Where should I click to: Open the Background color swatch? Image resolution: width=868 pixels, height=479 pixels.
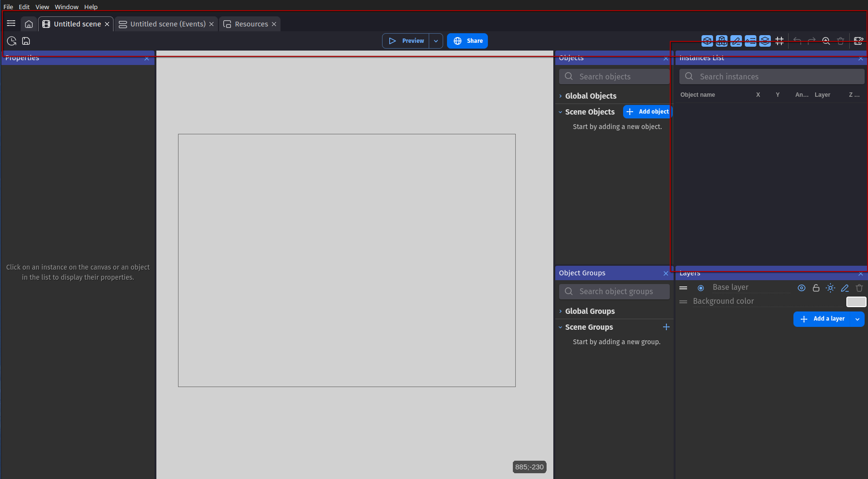point(856,302)
